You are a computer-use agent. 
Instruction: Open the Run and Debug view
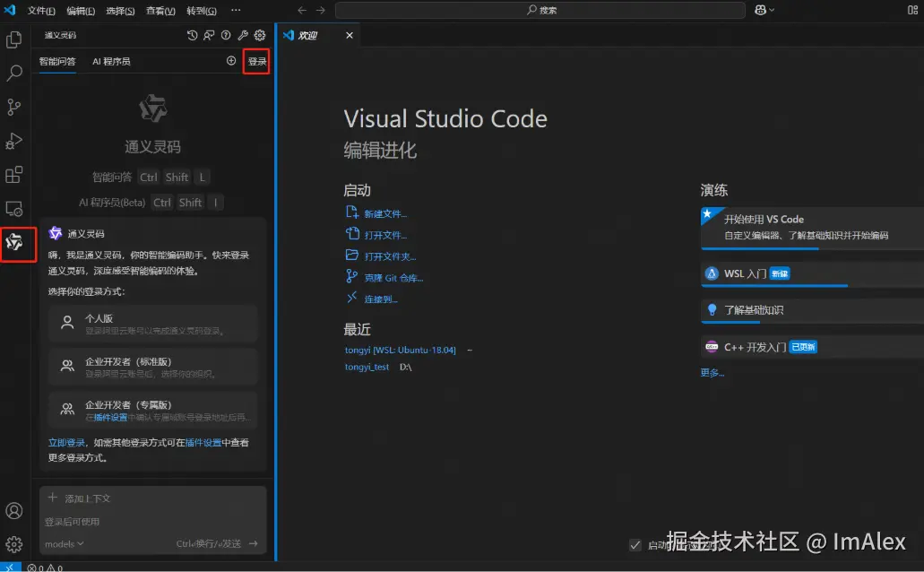pyautogui.click(x=13, y=142)
